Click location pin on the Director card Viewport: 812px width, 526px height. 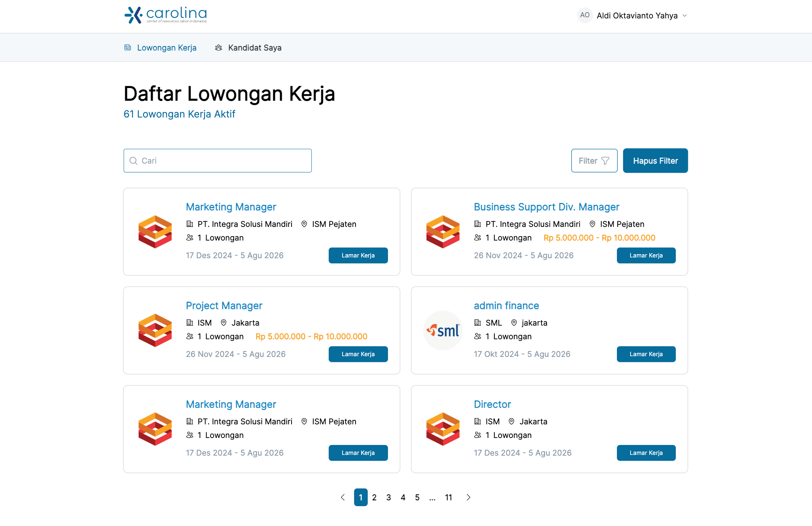tap(511, 421)
